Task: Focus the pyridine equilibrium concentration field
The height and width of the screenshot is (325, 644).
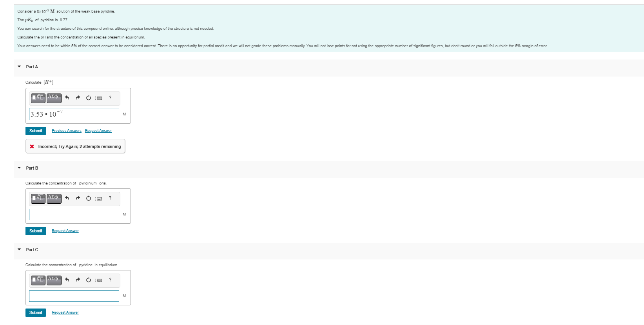Action: pyautogui.click(x=74, y=296)
